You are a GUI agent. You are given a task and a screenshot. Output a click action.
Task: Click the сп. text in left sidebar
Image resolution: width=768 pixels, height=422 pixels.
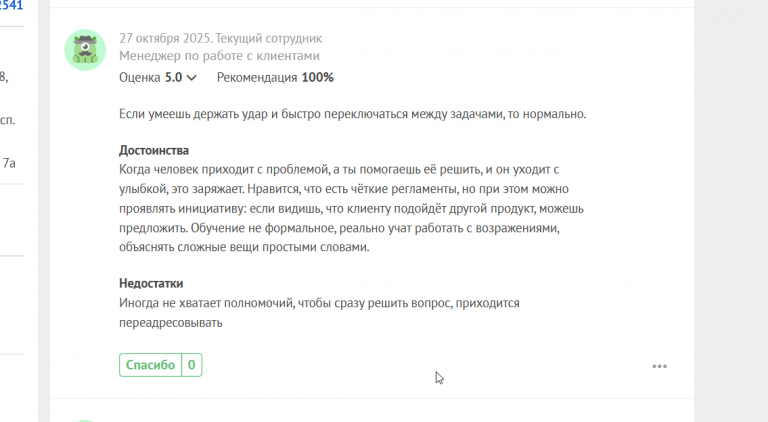tap(7, 120)
